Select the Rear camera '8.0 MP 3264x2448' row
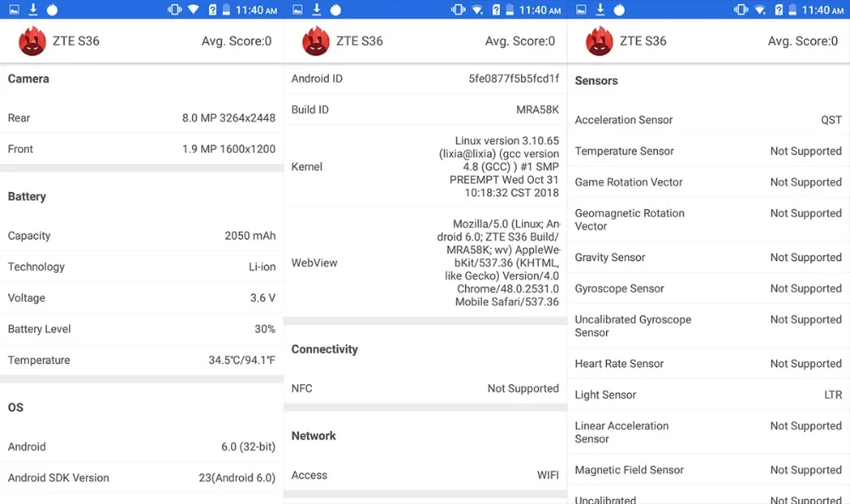Image resolution: width=850 pixels, height=504 pixels. [x=141, y=117]
